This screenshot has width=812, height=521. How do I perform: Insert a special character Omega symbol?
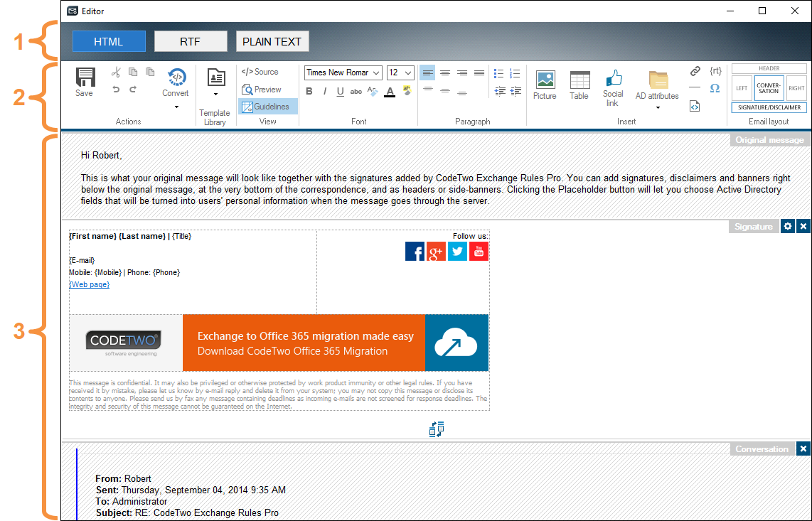coord(715,88)
